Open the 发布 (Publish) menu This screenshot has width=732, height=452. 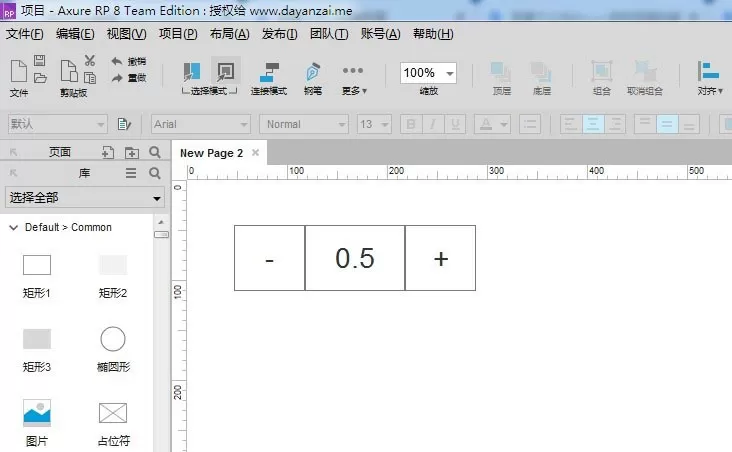point(279,34)
